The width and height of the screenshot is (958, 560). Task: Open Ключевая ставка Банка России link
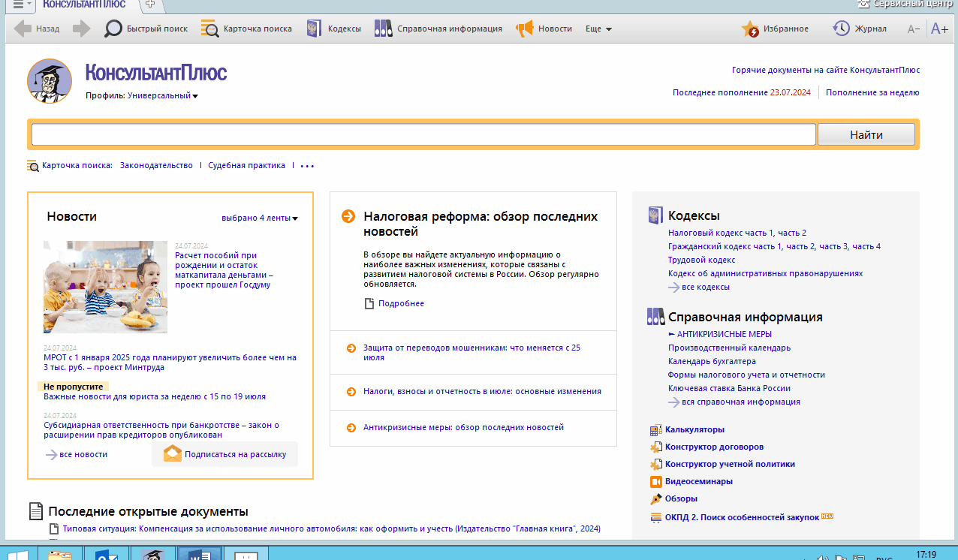click(x=729, y=389)
